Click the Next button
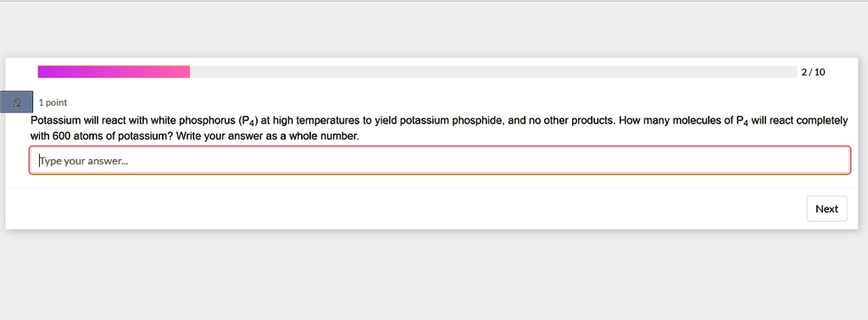 (x=826, y=208)
